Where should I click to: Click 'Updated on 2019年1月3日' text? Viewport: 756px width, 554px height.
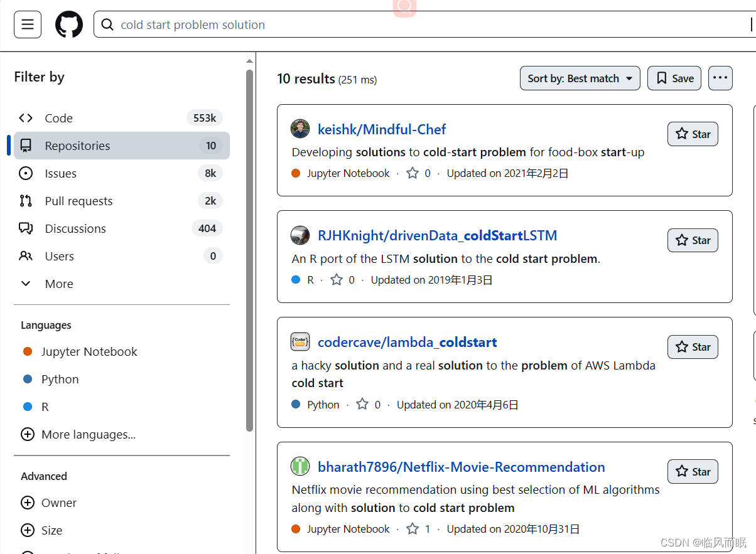click(432, 280)
